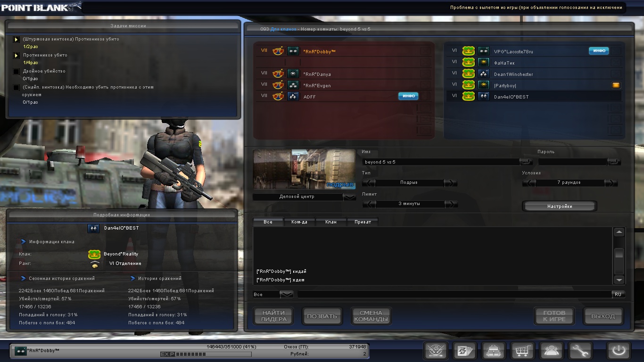Screen dimensions: 644x362
Task: Toggle the slot box on *RnR*Danya row
Action: [x=425, y=74]
